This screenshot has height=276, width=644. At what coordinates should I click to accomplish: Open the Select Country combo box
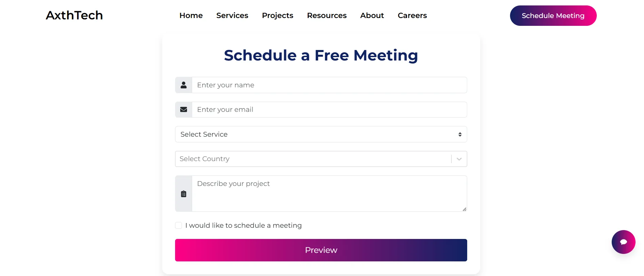pos(313,159)
